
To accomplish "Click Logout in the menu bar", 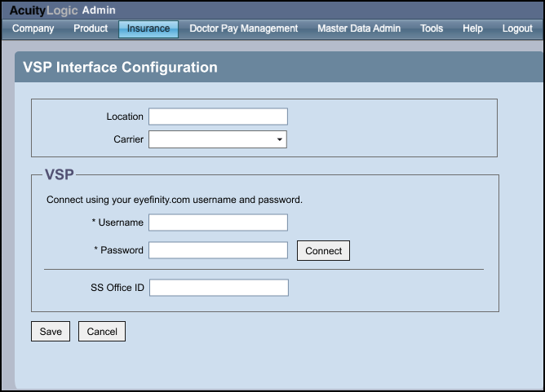I will [x=517, y=29].
